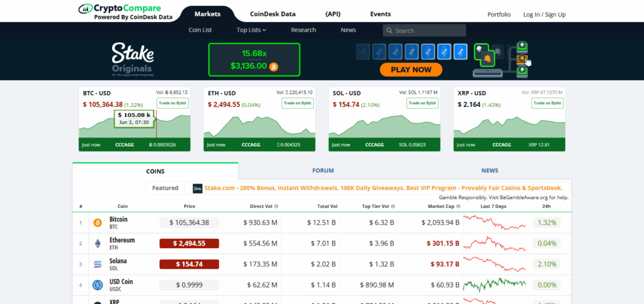
Task: Open Ethereum name in coin table
Action: click(122, 241)
